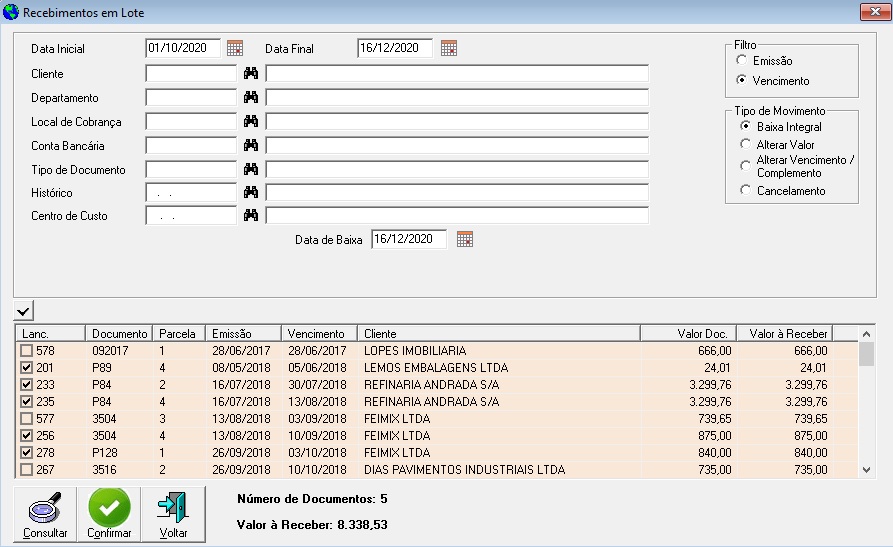Open Local de Cobrança lookup binoculars

coord(251,121)
